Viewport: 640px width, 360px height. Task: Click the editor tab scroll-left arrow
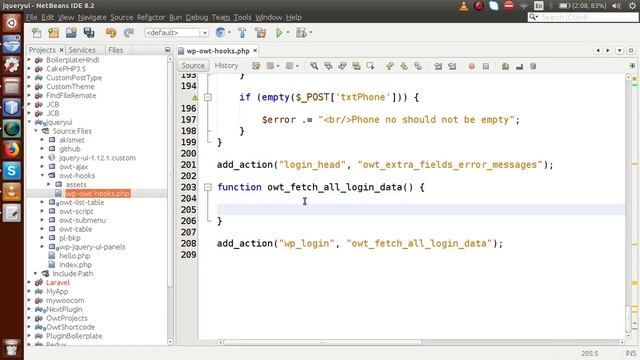pos(598,51)
